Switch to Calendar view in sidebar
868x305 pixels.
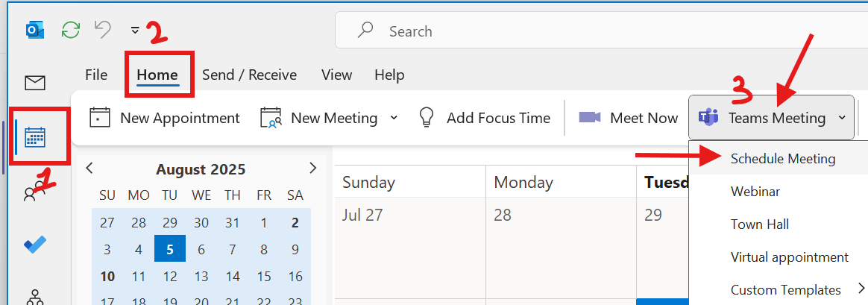(35, 136)
